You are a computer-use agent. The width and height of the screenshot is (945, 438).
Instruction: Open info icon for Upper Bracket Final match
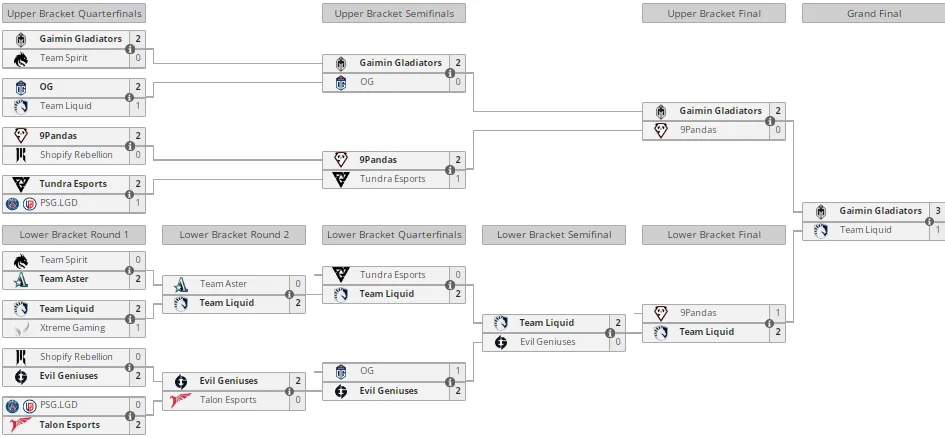pyautogui.click(x=770, y=121)
